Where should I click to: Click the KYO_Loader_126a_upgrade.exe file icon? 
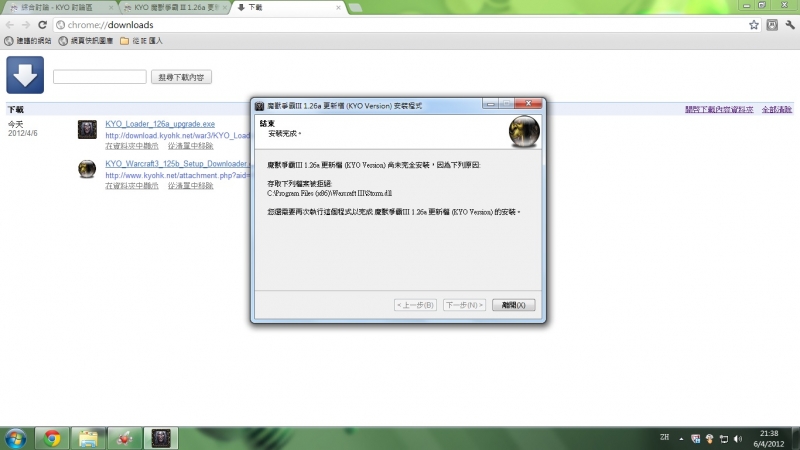(x=87, y=130)
